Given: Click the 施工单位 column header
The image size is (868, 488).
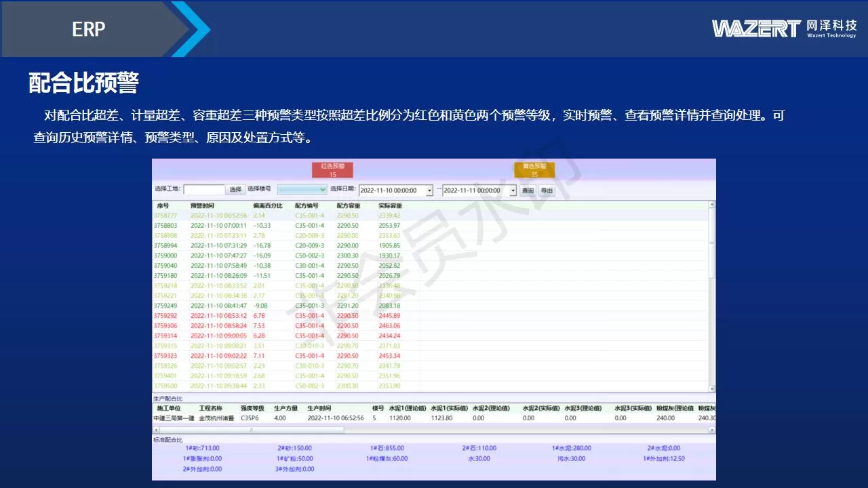Looking at the screenshot, I should (x=169, y=409).
